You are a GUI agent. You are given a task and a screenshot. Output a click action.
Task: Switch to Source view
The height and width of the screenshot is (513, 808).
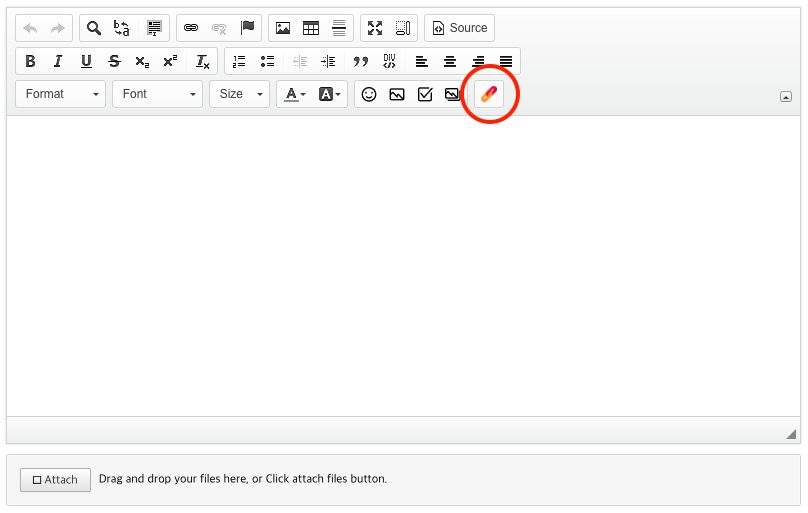click(459, 28)
